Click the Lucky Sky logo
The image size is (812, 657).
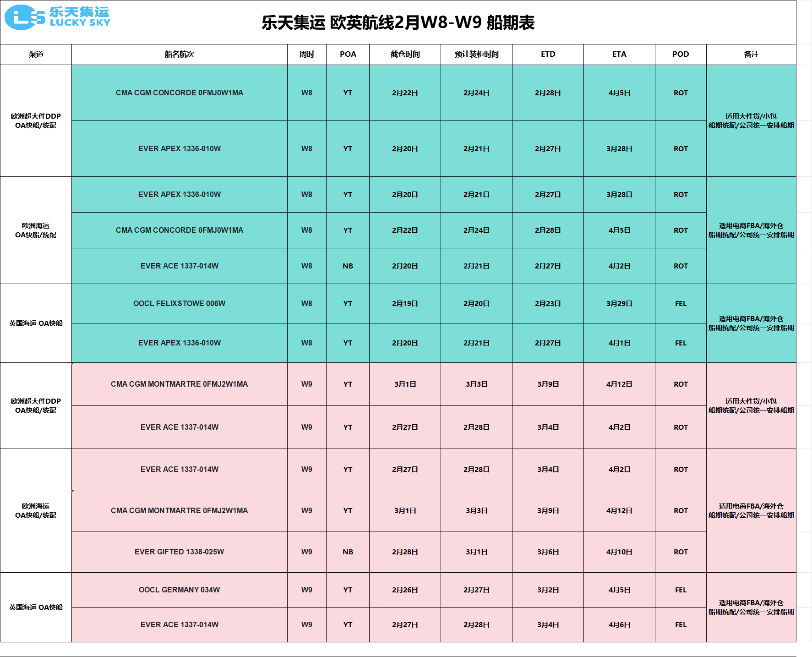pos(57,17)
